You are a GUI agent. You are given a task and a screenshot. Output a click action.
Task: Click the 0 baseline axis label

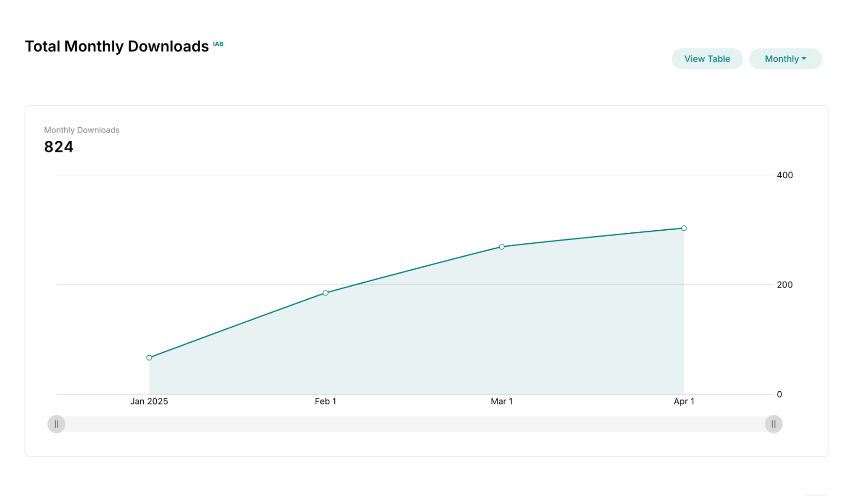click(x=779, y=394)
